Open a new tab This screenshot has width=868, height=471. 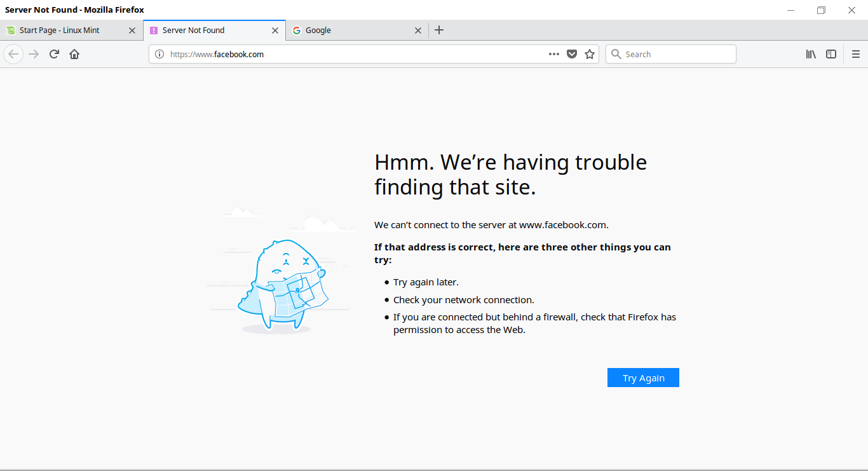439,30
